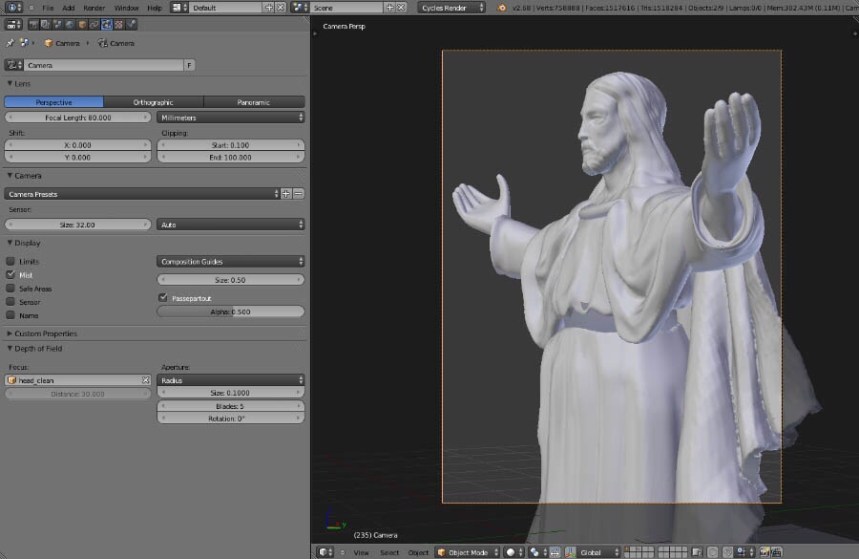Add a new camera preset with plus icon

pos(286,193)
